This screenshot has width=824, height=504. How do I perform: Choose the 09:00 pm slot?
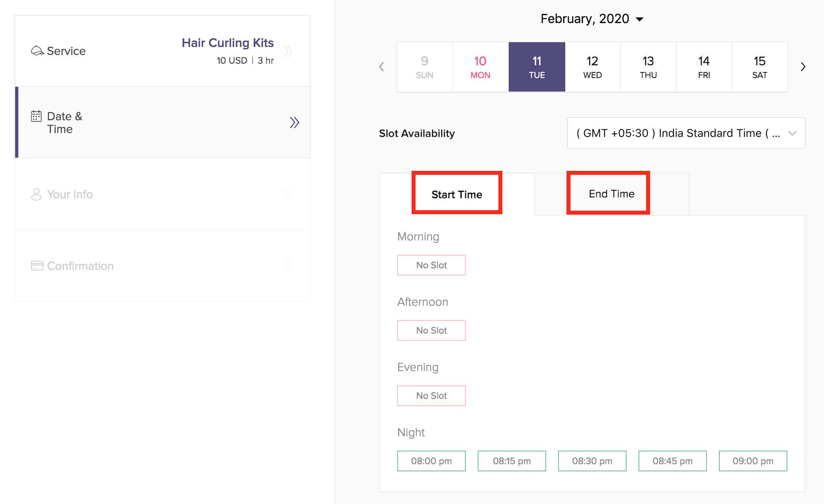753,461
